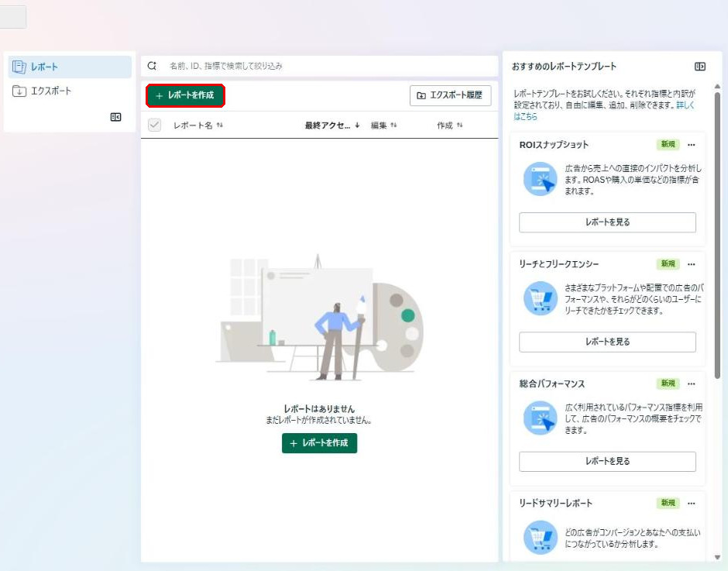View report for リーチとフリークエンシー
Viewport: 728px width, 571px height.
(x=607, y=342)
